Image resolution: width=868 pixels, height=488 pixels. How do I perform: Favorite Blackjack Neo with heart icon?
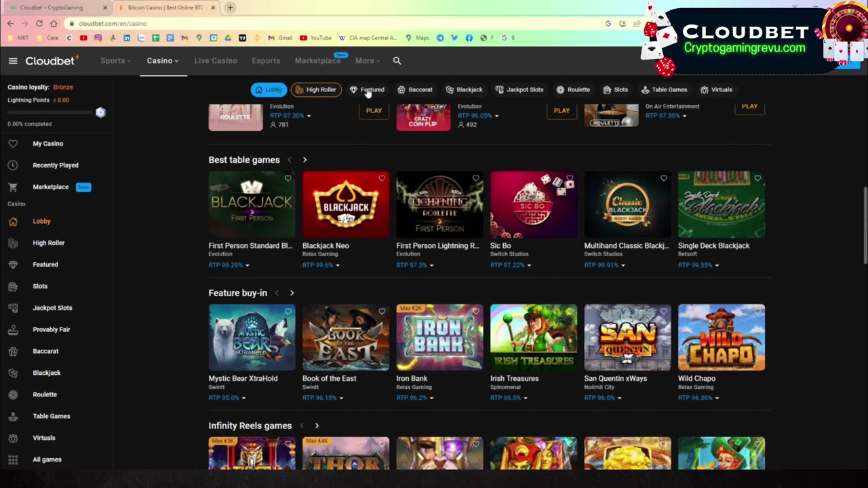[x=382, y=178]
